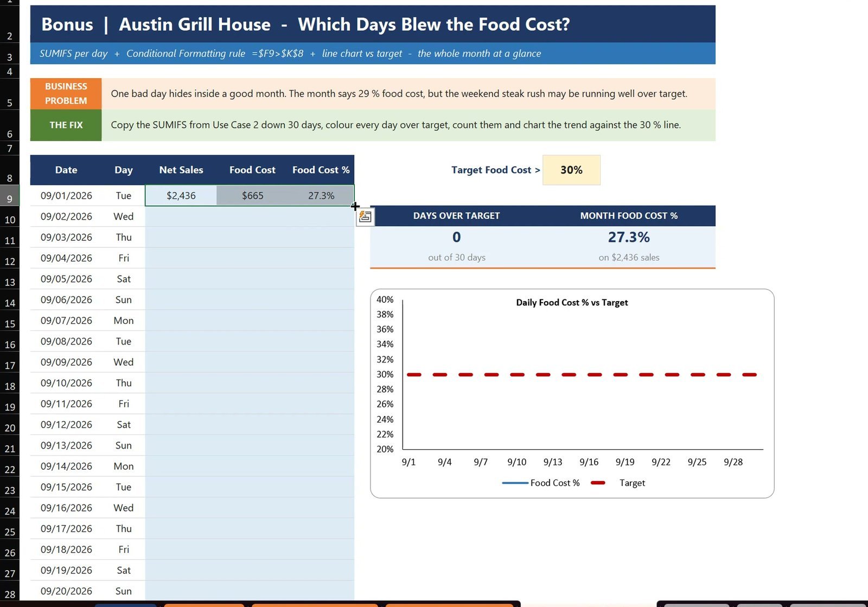Click the 'out of 30 days' caption
The width and height of the screenshot is (868, 607).
[457, 257]
